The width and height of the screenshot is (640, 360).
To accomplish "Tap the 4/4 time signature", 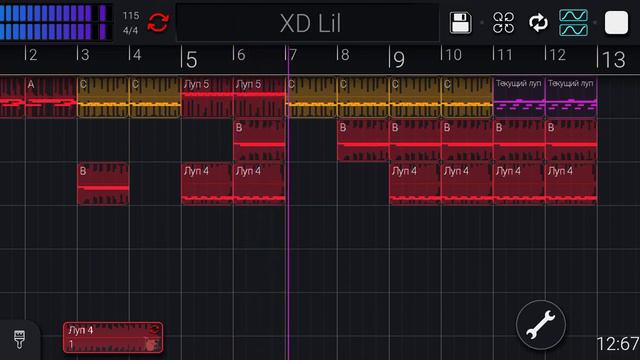I will [131, 31].
